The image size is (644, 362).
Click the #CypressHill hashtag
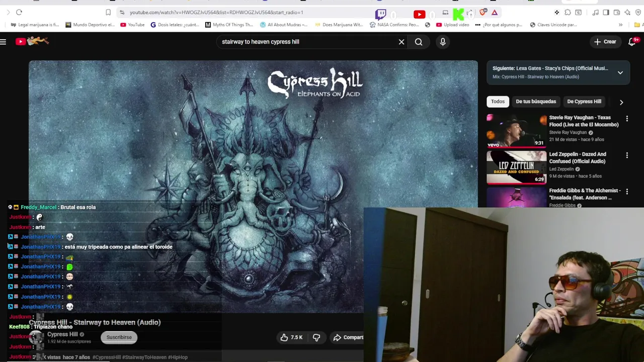[107, 357]
